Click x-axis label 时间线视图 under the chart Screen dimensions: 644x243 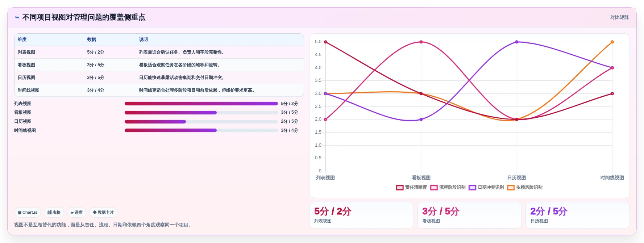click(x=612, y=178)
